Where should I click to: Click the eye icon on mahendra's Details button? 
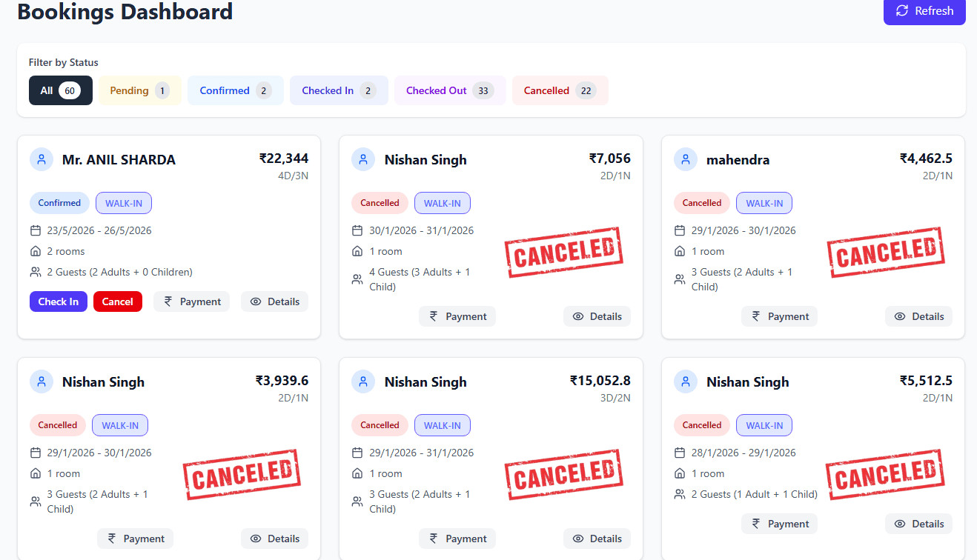(899, 316)
